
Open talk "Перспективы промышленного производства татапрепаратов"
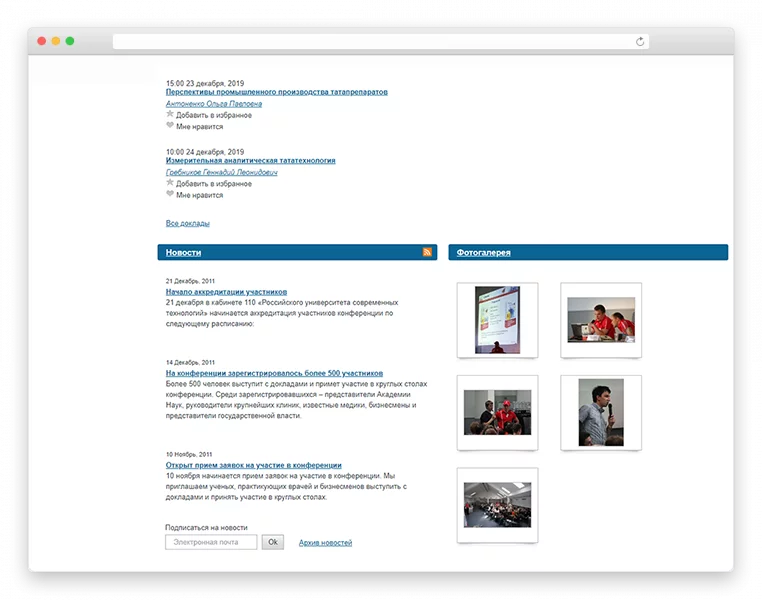coord(276,92)
